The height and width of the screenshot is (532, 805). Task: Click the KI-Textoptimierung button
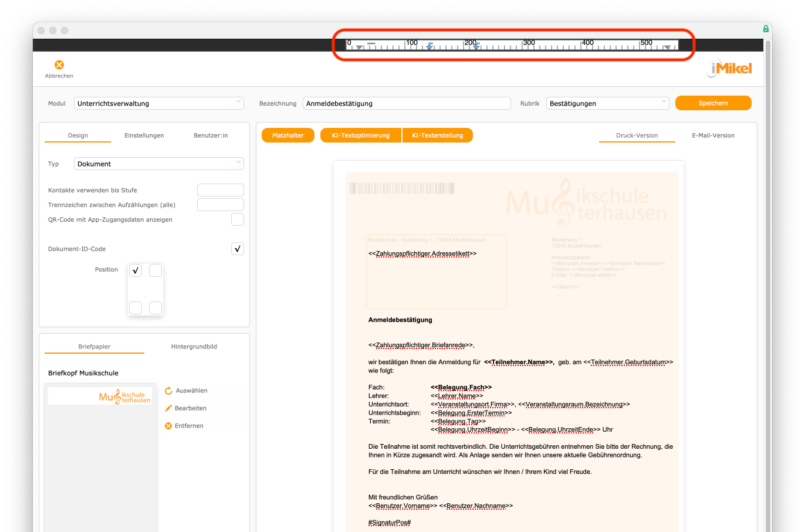point(361,135)
